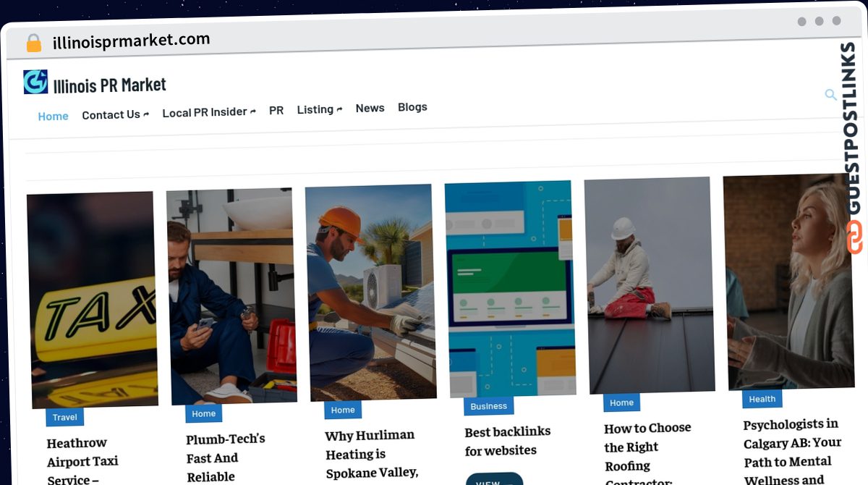Open the roofer article thumbnail
The height and width of the screenshot is (485, 868).
[x=650, y=285]
